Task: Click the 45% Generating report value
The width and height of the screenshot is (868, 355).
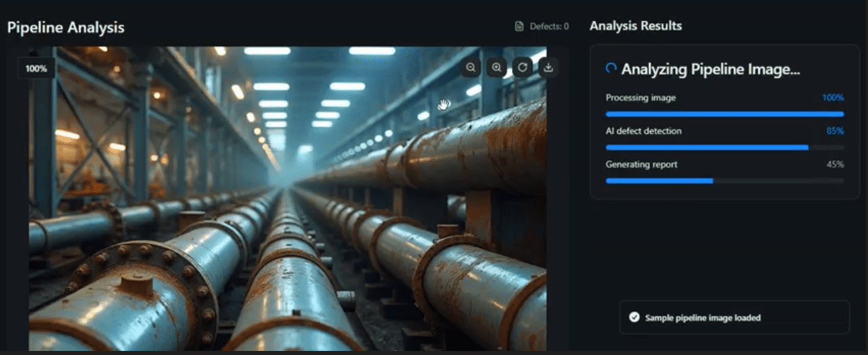Action: pyautogui.click(x=835, y=164)
